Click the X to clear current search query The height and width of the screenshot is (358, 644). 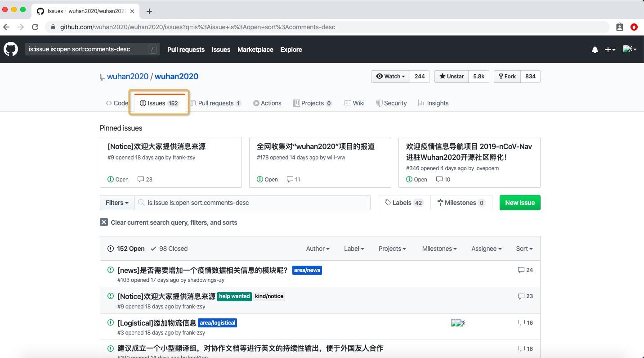click(104, 222)
